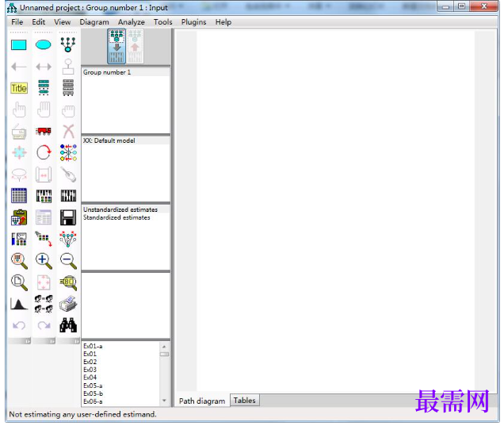Open the list of variables in data set
The height and width of the screenshot is (426, 504).
68,88
